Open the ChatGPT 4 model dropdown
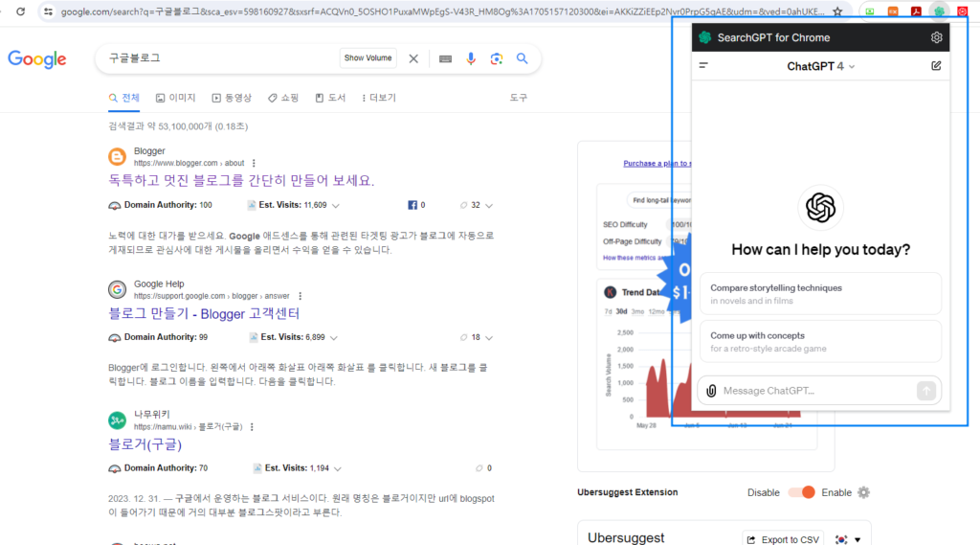 click(x=820, y=66)
